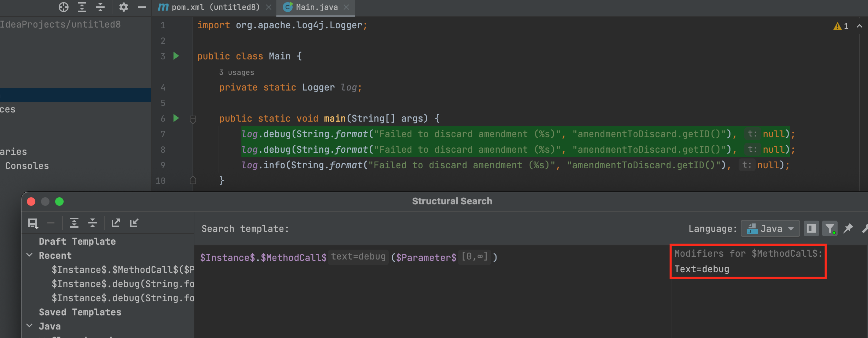
Task: Click Text=debug modifier in filter panel
Action: (702, 269)
